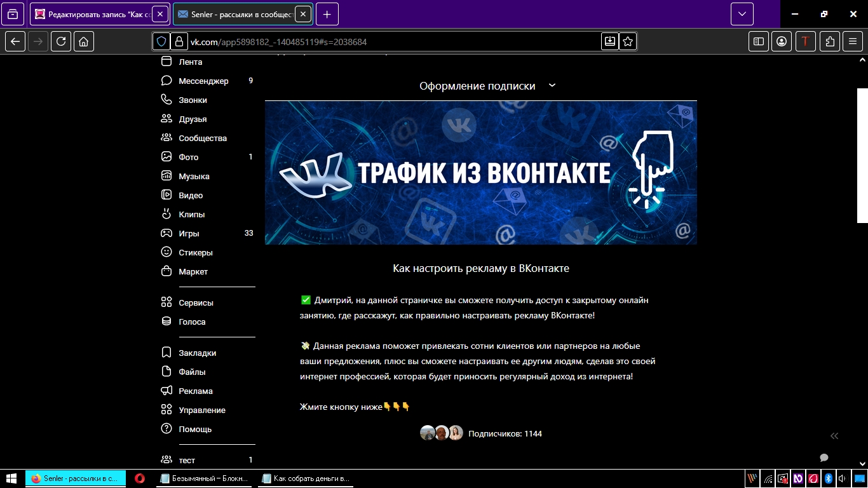Launch Opera from the taskbar
The width and height of the screenshot is (868, 488).
click(x=140, y=478)
